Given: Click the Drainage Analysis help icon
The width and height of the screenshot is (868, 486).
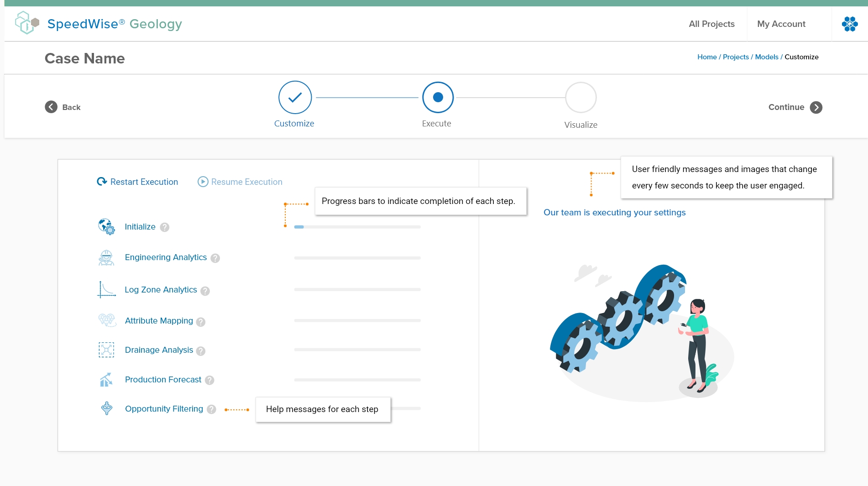Looking at the screenshot, I should click(x=201, y=351).
